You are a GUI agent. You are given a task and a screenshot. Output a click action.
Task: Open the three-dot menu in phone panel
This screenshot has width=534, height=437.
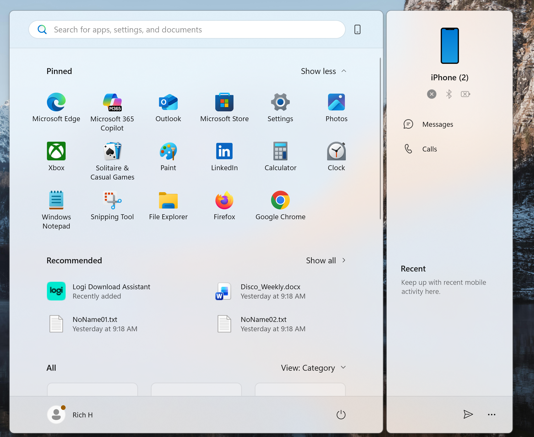[491, 415]
